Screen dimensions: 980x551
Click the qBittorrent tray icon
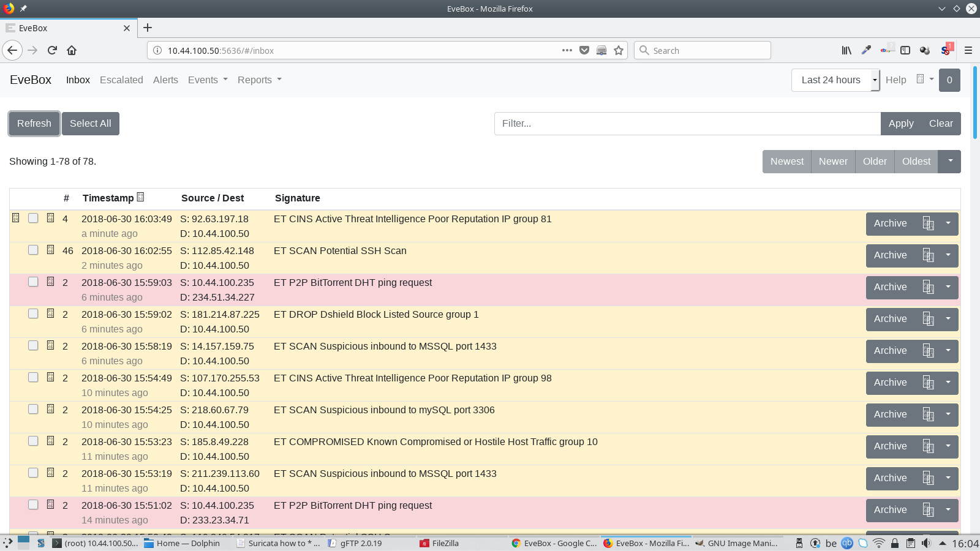[847, 543]
